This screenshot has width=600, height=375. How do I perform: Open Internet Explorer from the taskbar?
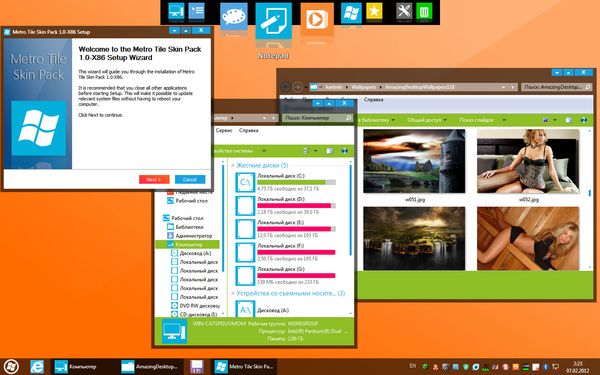(x=37, y=367)
